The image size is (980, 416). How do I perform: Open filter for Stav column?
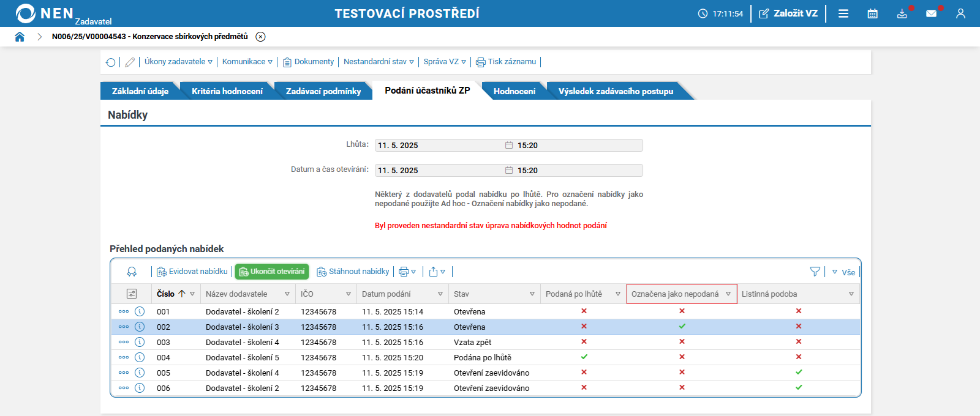(x=532, y=294)
